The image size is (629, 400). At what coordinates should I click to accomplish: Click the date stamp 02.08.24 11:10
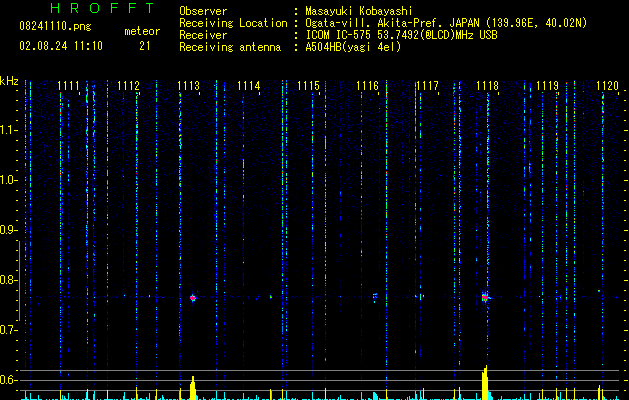coord(61,46)
